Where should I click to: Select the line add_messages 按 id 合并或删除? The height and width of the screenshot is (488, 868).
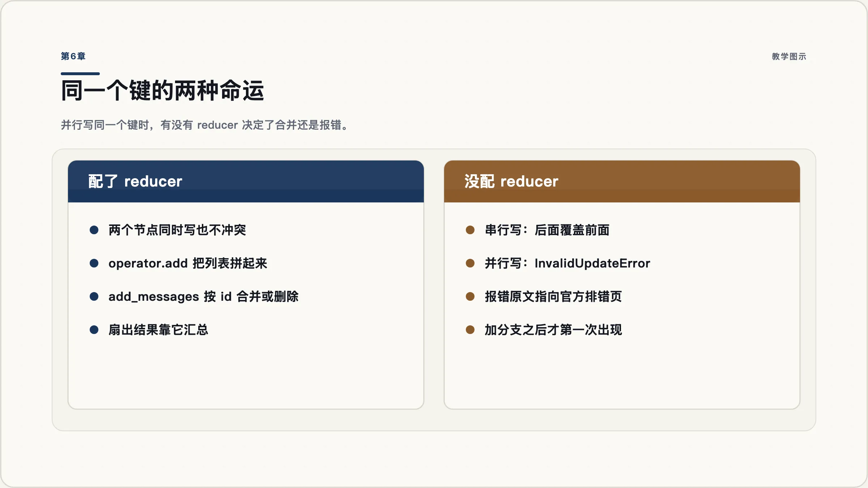[204, 296]
